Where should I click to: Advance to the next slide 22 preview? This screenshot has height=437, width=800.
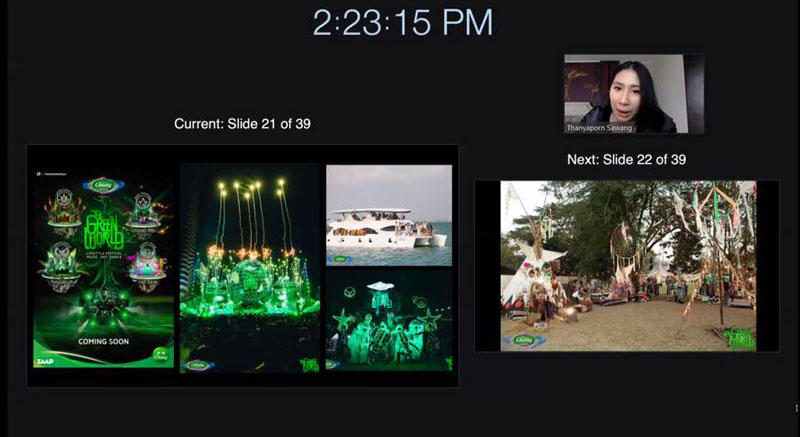pyautogui.click(x=627, y=266)
